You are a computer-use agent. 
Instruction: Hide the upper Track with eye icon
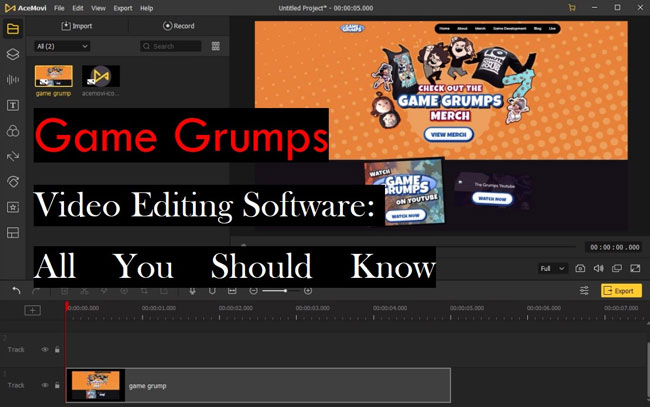[x=45, y=350]
